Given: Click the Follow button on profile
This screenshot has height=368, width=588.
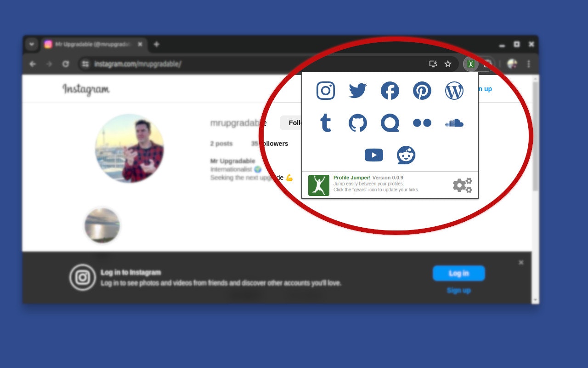Looking at the screenshot, I should point(291,123).
